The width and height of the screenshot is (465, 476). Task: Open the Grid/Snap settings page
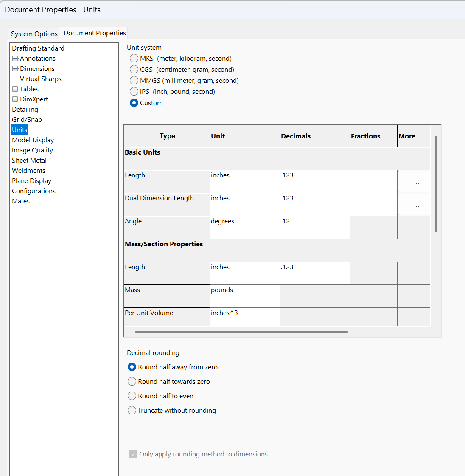(x=27, y=120)
